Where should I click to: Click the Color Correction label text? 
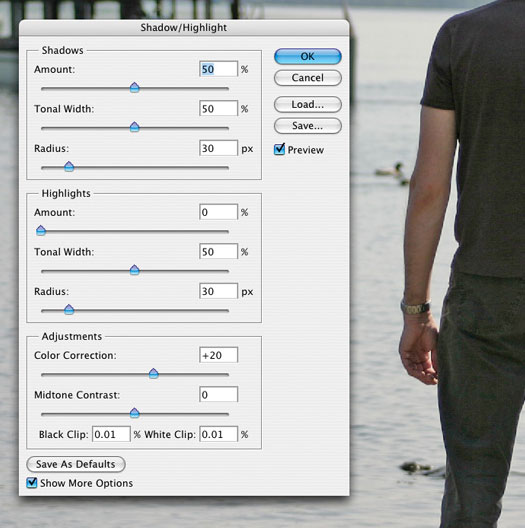[x=75, y=355]
